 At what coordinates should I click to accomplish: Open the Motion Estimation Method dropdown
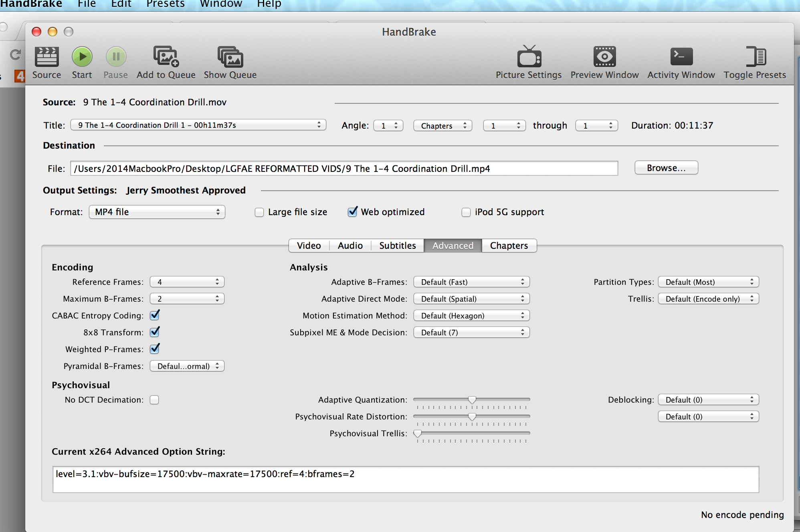(x=471, y=316)
